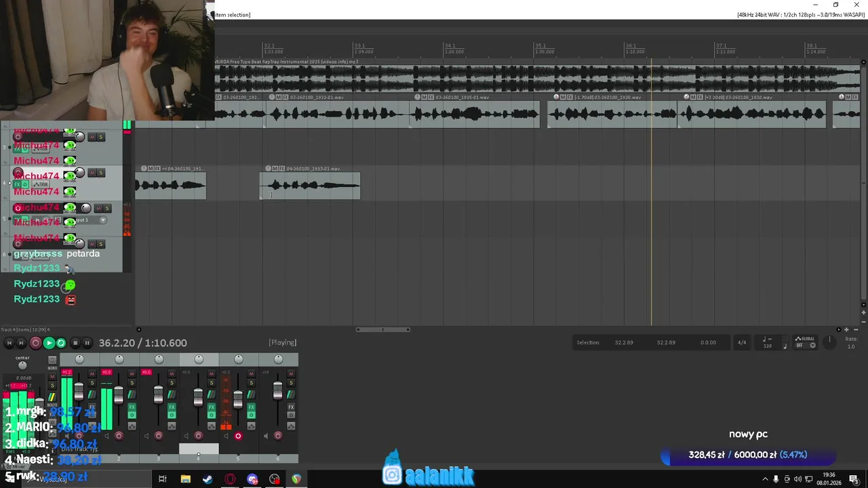868x488 pixels.
Task: Open the routing button on mixer channel 4
Action: tap(212, 394)
